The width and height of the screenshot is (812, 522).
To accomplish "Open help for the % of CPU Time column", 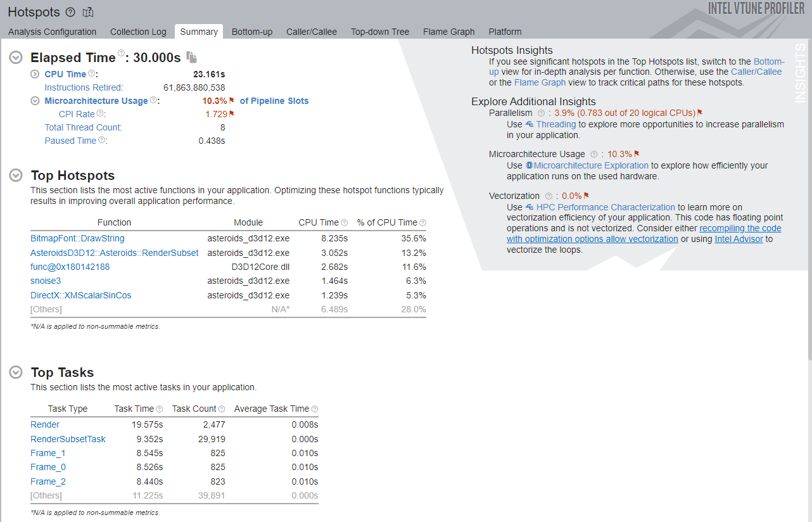I will (422, 222).
